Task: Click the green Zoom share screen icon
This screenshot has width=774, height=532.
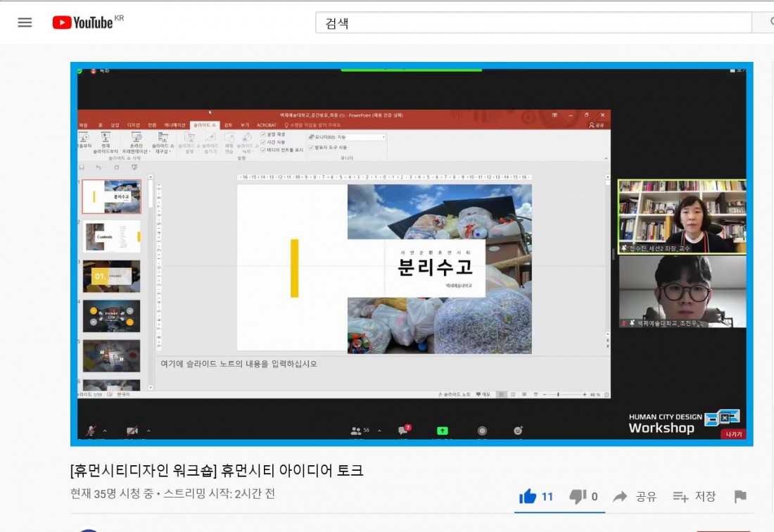Action: tap(442, 431)
